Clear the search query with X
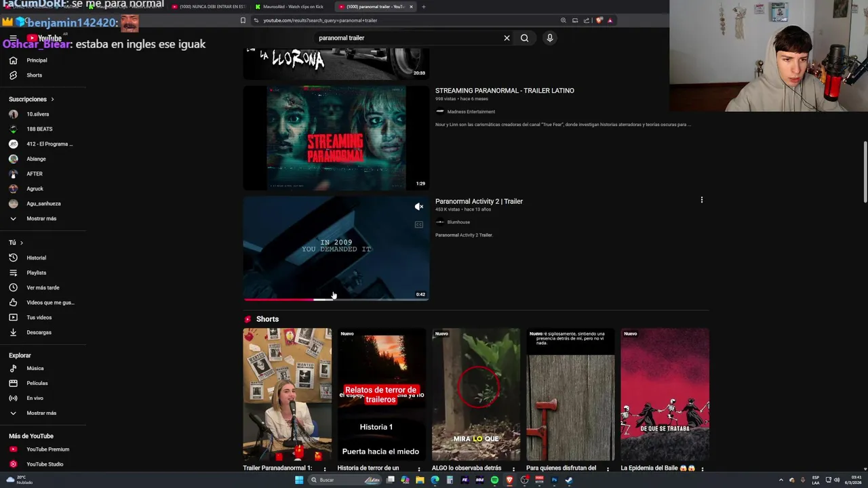The width and height of the screenshot is (868, 488). point(507,38)
